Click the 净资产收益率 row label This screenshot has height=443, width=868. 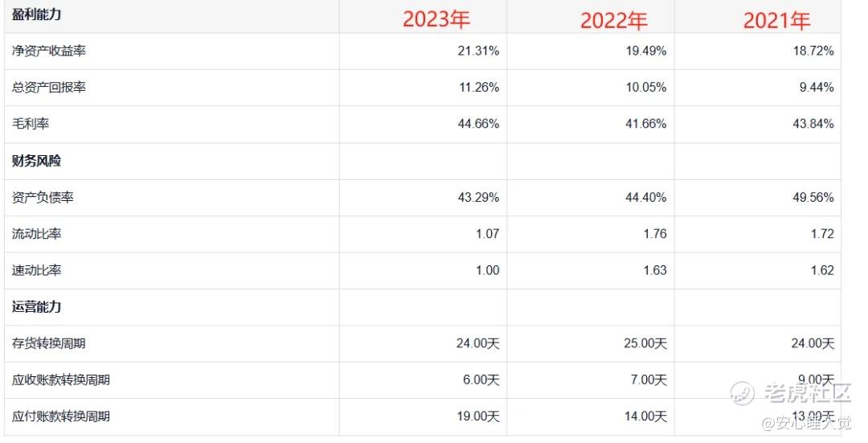tap(49, 51)
